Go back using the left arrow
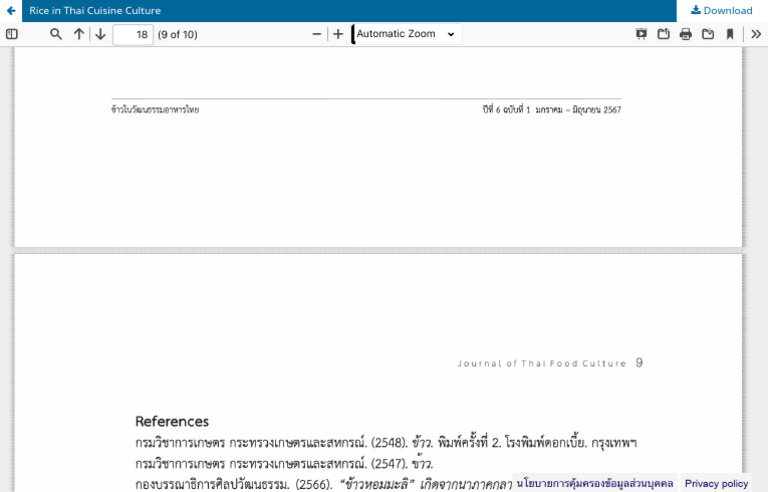The width and height of the screenshot is (768, 492). pyautogui.click(x=11, y=10)
